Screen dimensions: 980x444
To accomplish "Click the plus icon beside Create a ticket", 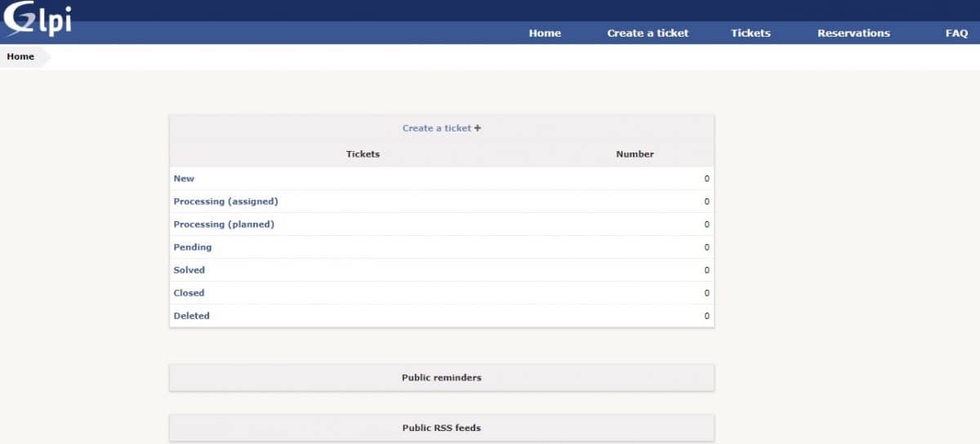I will 478,128.
